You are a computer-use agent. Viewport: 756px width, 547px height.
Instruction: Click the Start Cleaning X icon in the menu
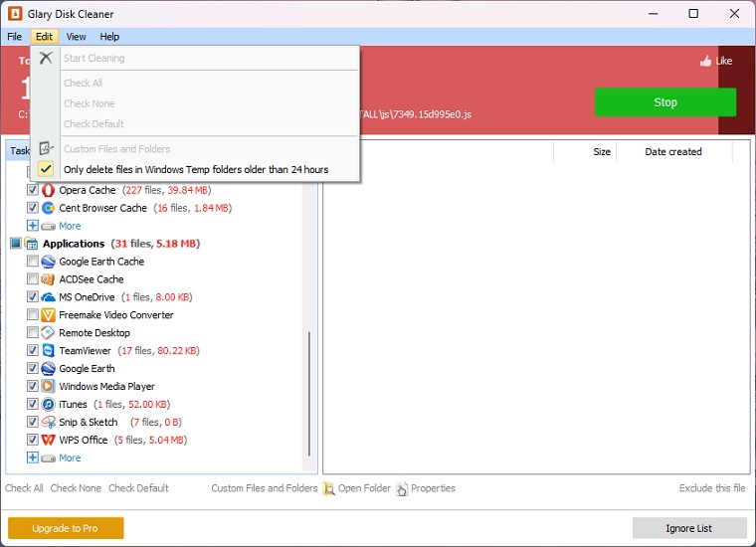tap(46, 58)
